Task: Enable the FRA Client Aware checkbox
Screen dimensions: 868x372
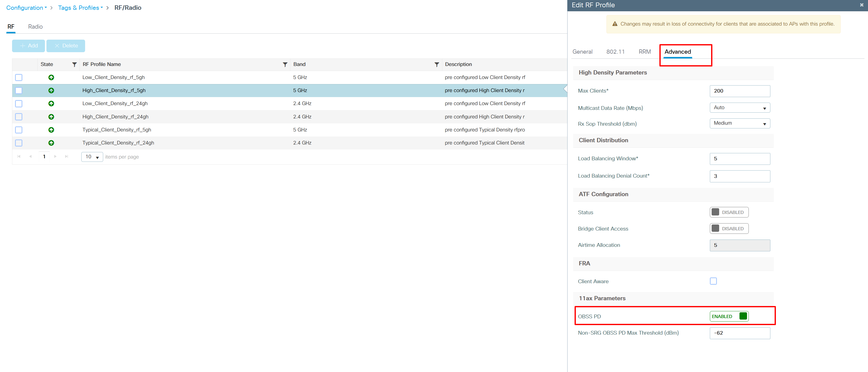Action: pos(713,281)
